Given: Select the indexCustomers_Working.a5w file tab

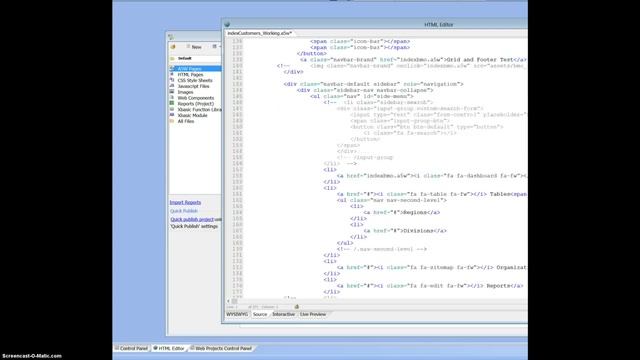Looking at the screenshot, I should click(260, 33).
